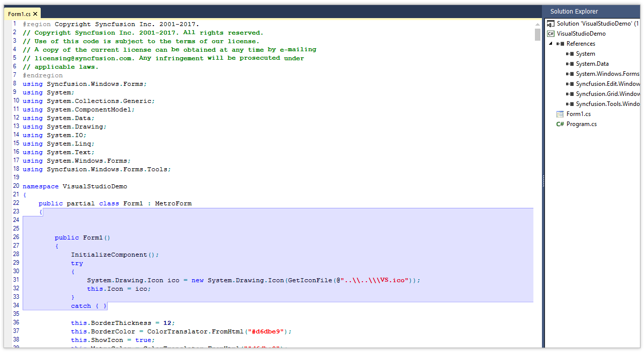The image size is (644, 352).
Task: Click 'using System.ComponentModel;' line
Action: coord(79,109)
